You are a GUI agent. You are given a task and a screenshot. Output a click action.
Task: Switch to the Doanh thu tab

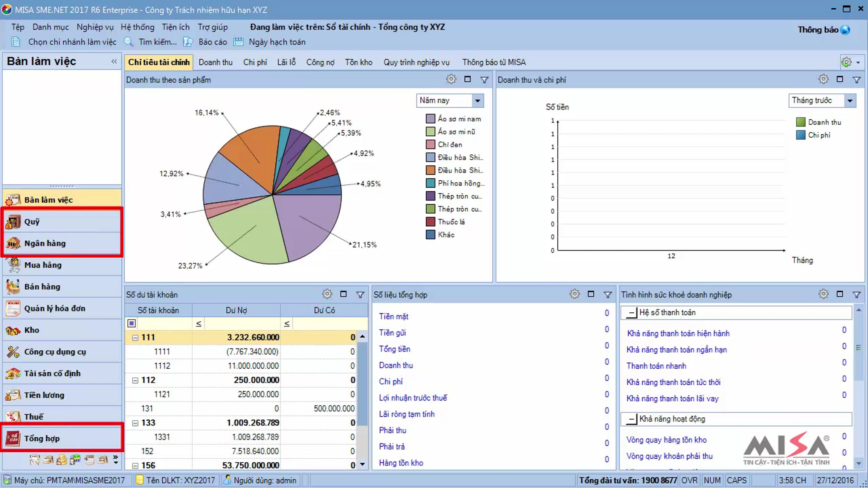coord(216,62)
